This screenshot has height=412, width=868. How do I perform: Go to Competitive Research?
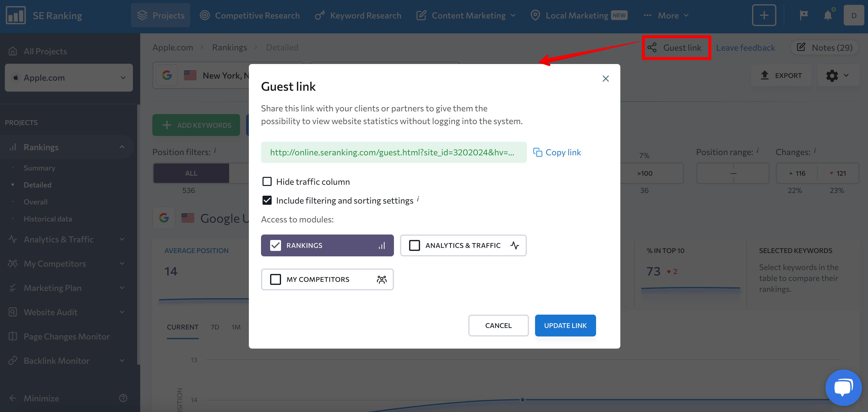(x=250, y=15)
